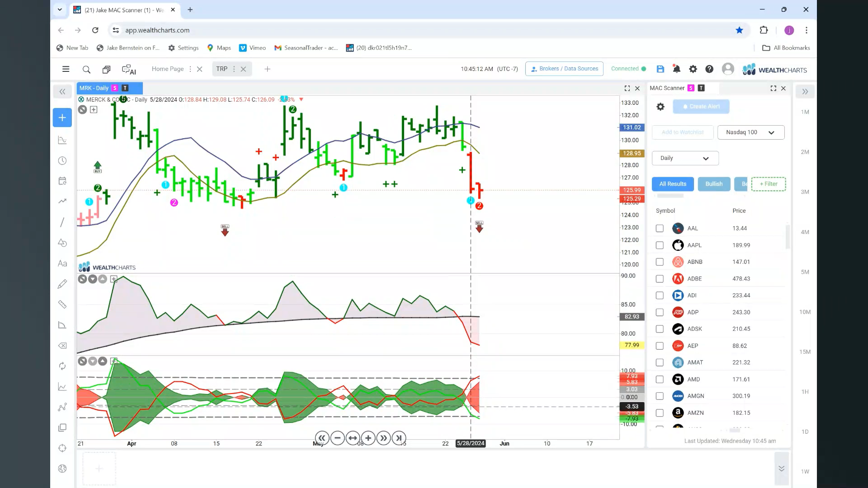This screenshot has width=868, height=488.
Task: Tick the AMD checkbox
Action: 660,380
